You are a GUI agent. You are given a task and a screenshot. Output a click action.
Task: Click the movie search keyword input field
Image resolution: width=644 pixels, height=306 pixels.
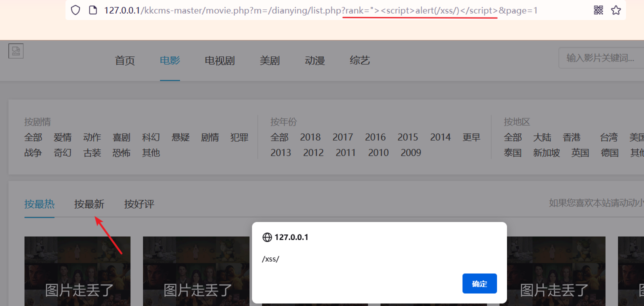[600, 57]
